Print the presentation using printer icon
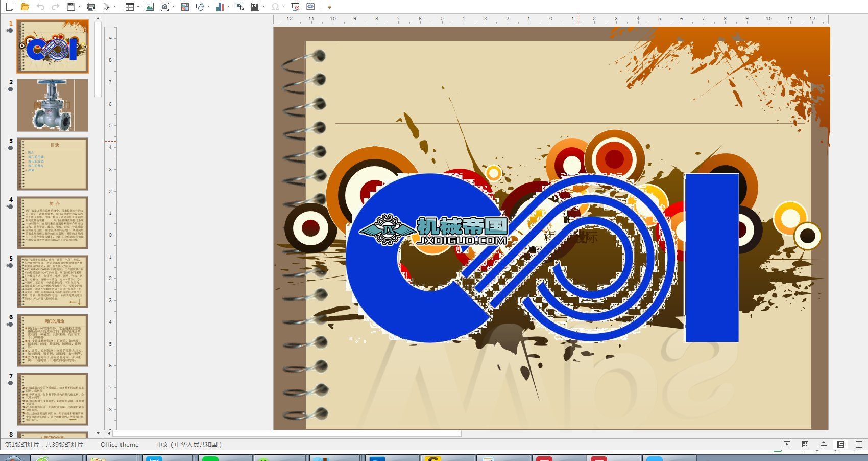The height and width of the screenshot is (461, 868). point(91,7)
